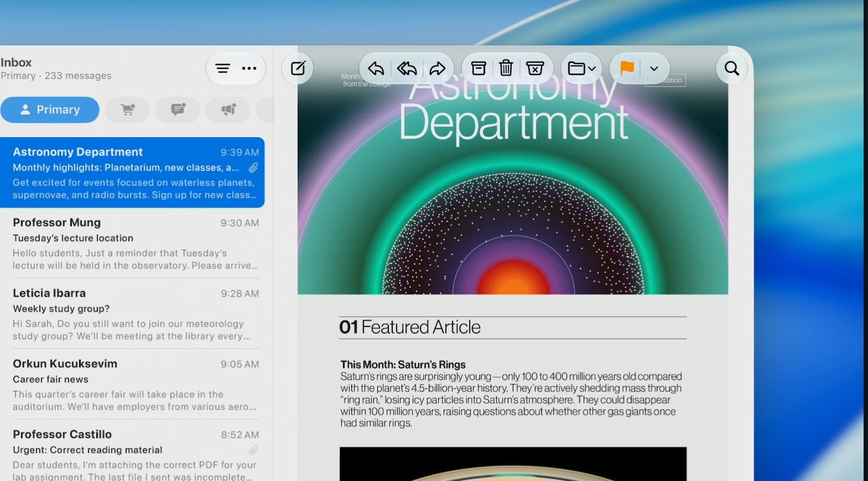Move message to Junk
Screen dimensions: 868x481
535,68
